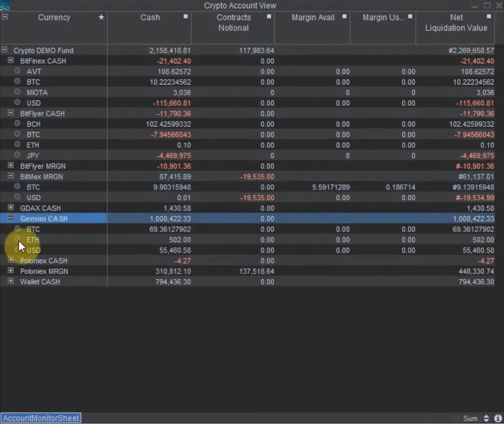Click the margin used value 0.186714

400,187
